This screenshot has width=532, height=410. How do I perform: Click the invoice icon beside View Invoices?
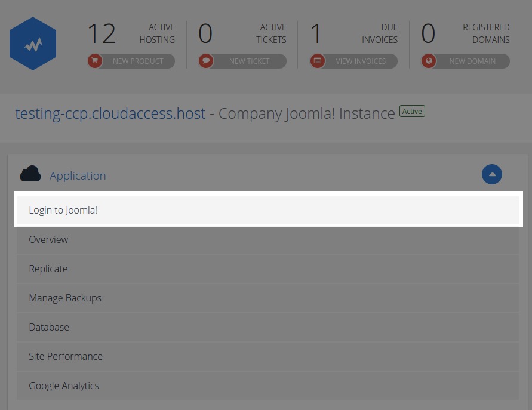(318, 61)
